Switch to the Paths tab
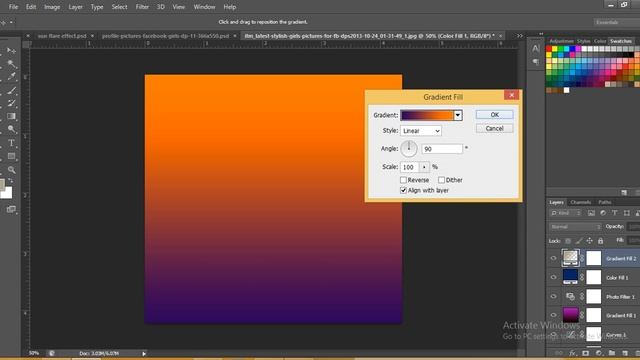Viewport: 640px width, 360px height. click(x=604, y=202)
